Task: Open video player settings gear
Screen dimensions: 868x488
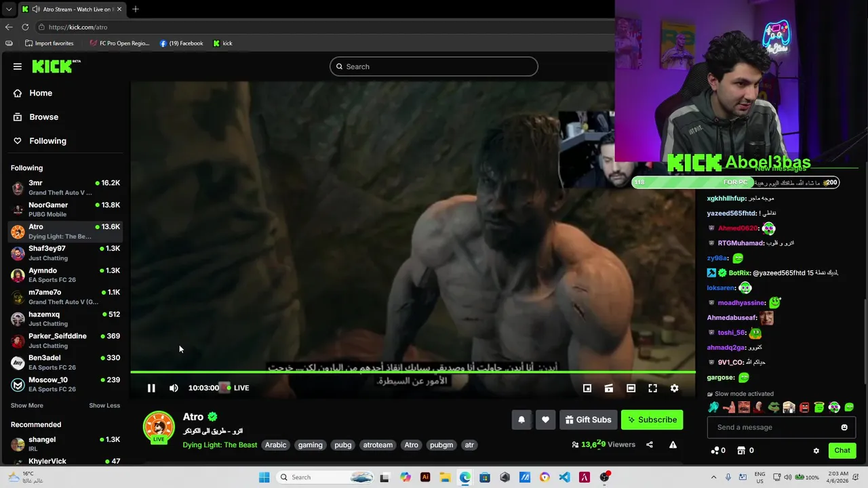Action: click(x=674, y=388)
